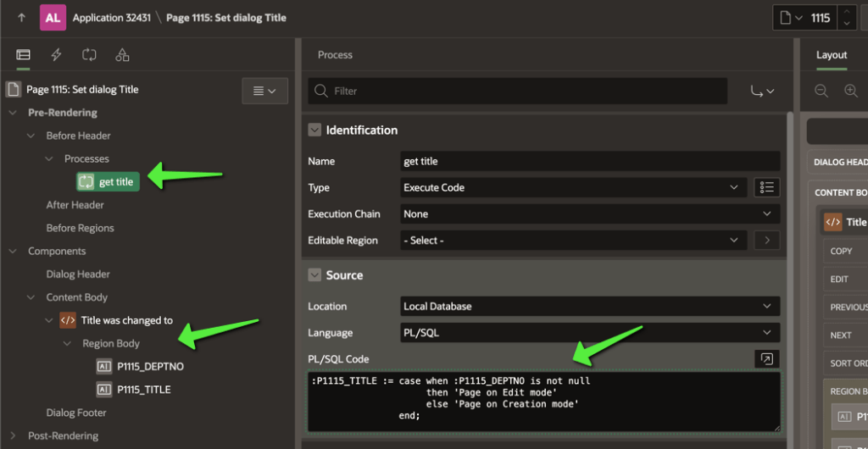Open the PL/SQL code editor popup icon

tap(766, 359)
